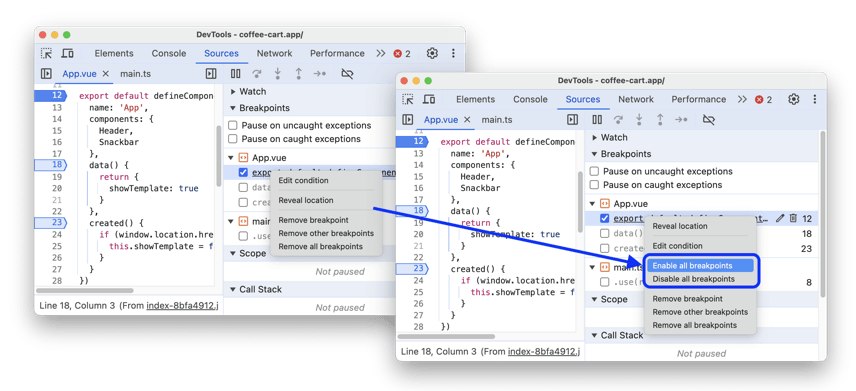Image resolution: width=856 pixels, height=391 pixels.
Task: Delete breakpoint trash icon on line 12 row
Action: tap(793, 218)
